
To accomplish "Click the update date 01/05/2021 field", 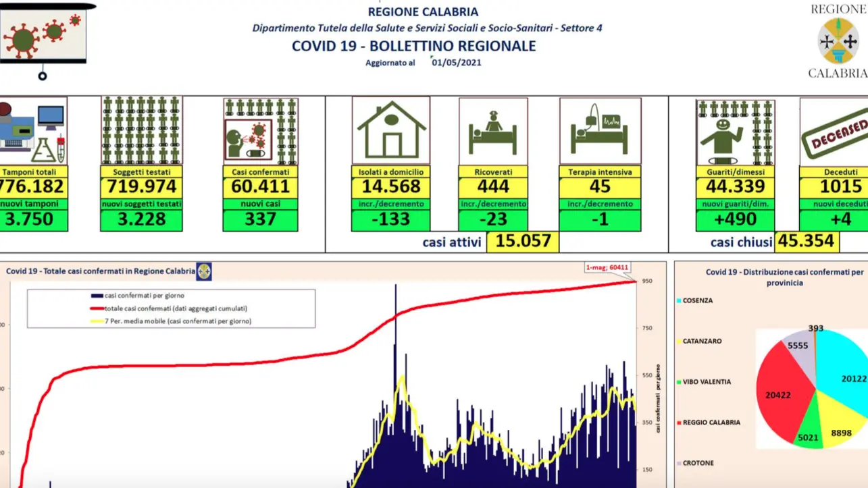I will pos(456,62).
